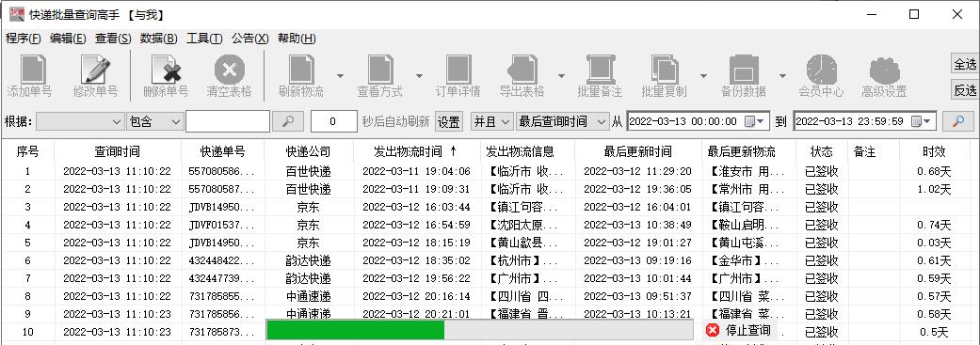Sort by the 发出物流时间 column header

416,151
